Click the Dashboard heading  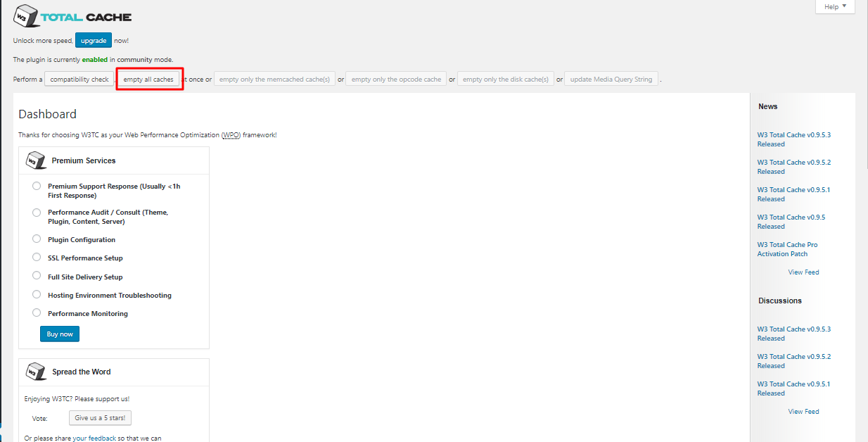click(47, 114)
